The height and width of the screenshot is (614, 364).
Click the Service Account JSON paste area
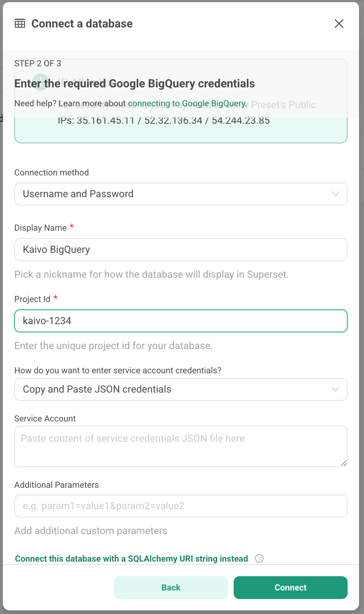click(x=181, y=446)
